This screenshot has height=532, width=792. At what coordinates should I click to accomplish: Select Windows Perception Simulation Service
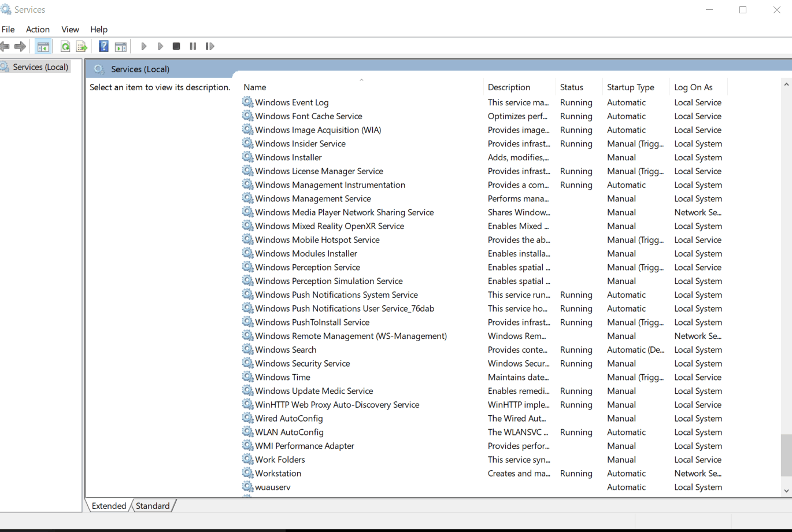(329, 281)
